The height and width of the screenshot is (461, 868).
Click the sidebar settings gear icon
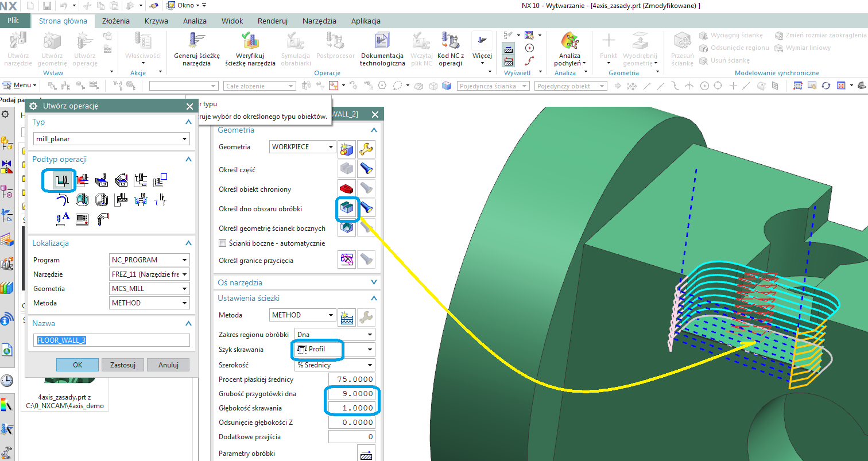point(6,114)
